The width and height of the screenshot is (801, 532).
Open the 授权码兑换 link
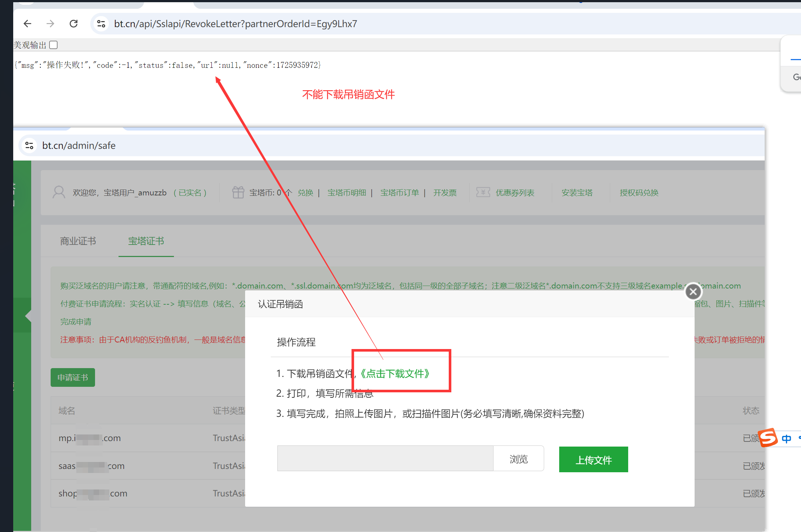pos(639,192)
